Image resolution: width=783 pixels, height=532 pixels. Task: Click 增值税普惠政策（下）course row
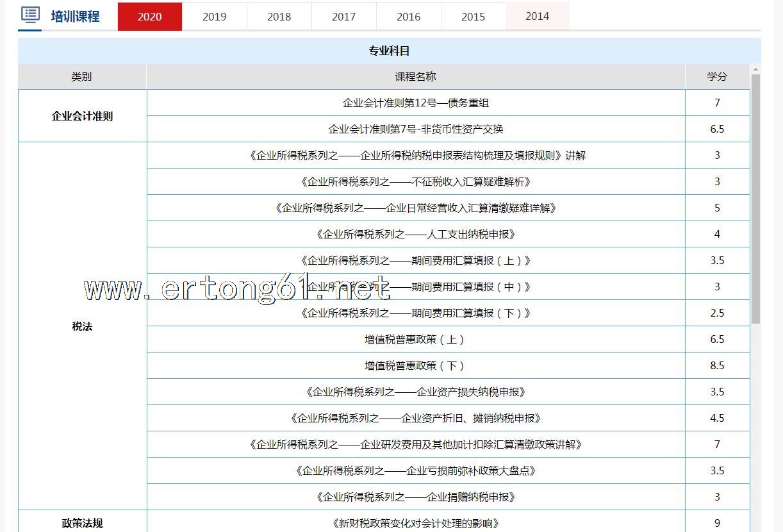[x=416, y=365]
